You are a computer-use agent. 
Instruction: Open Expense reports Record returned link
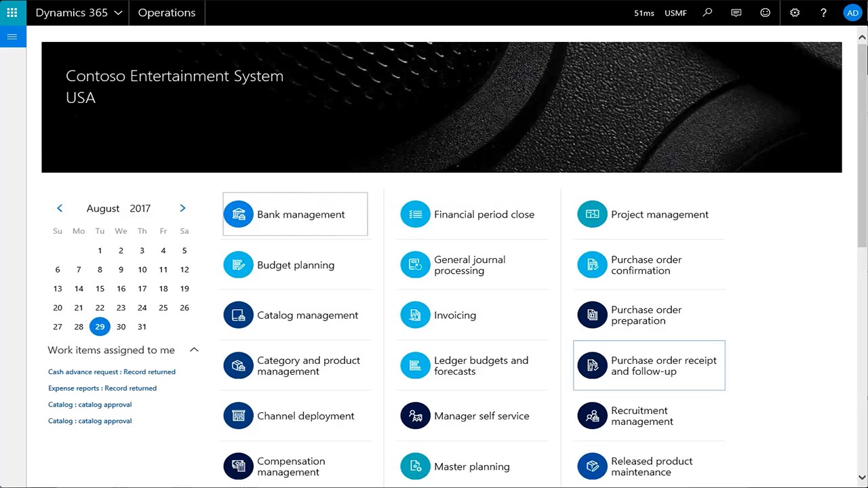[102, 388]
